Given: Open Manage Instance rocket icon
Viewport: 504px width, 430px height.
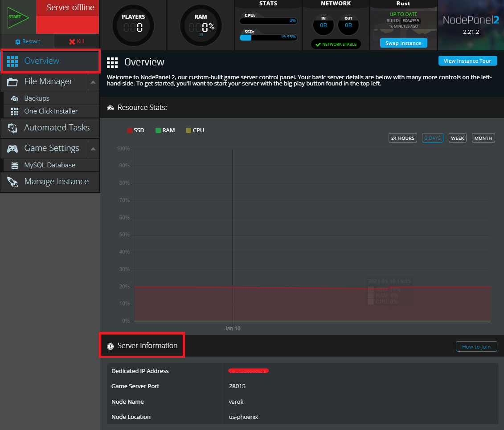Looking at the screenshot, I should [x=12, y=182].
